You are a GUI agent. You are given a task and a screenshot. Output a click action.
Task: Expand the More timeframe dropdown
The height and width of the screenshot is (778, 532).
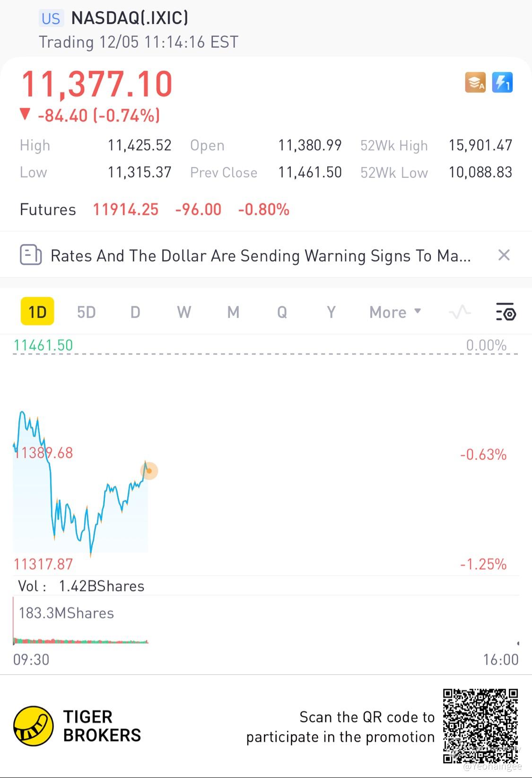[395, 312]
